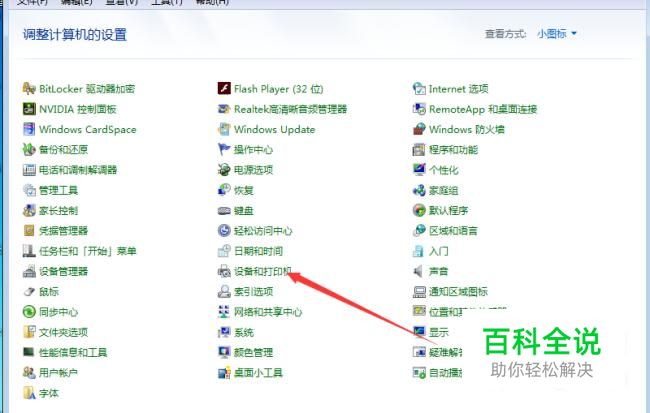650x413 pixels.
Task: Click the Realtek高清晰音频管理器 icon
Action: tap(224, 109)
